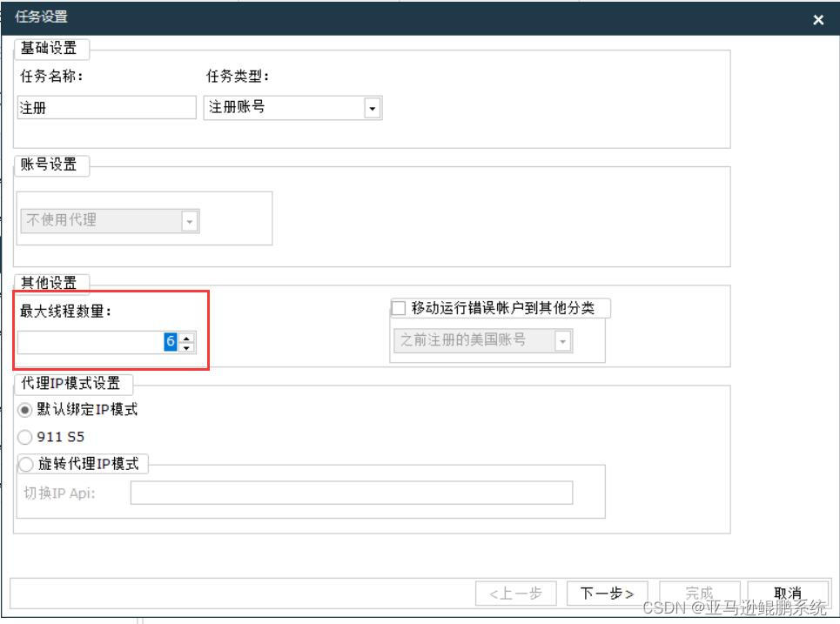
Task: Click the 下一步> button
Action: pyautogui.click(x=607, y=594)
